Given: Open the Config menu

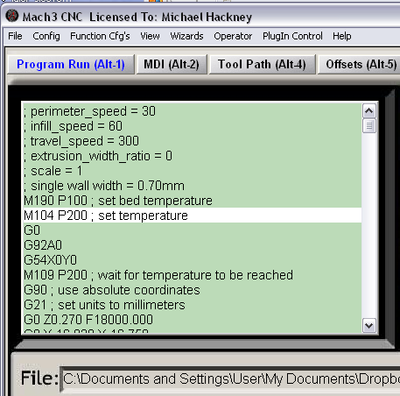Looking at the screenshot, I should pos(46,36).
